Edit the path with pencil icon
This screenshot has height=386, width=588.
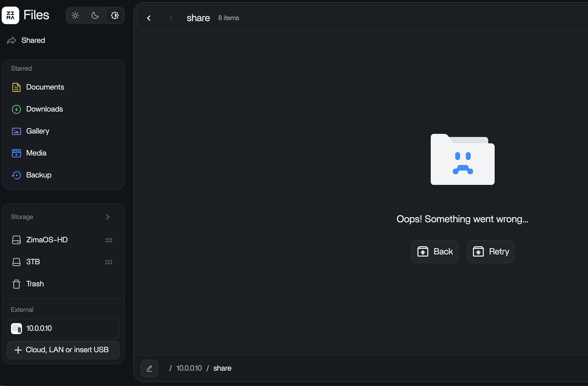coord(150,368)
